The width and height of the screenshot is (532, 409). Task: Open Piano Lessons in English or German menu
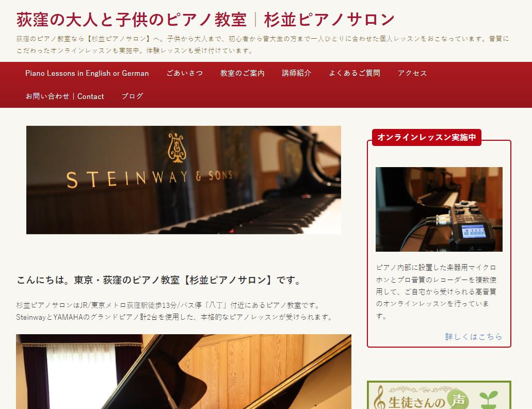click(x=87, y=73)
